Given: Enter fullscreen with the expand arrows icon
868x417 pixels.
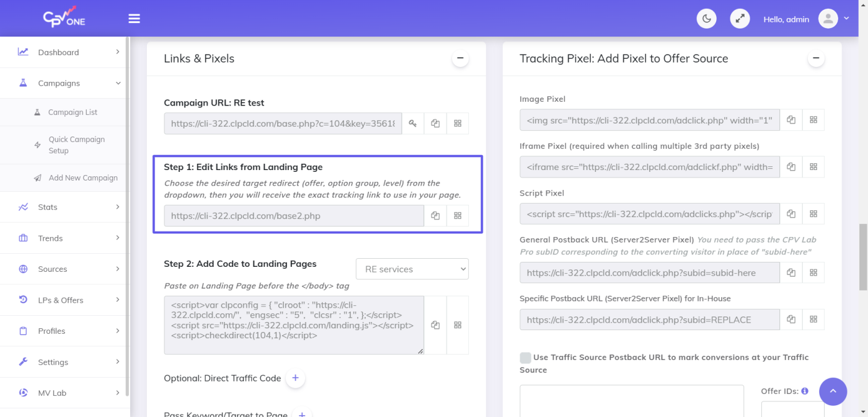Looking at the screenshot, I should pos(740,19).
